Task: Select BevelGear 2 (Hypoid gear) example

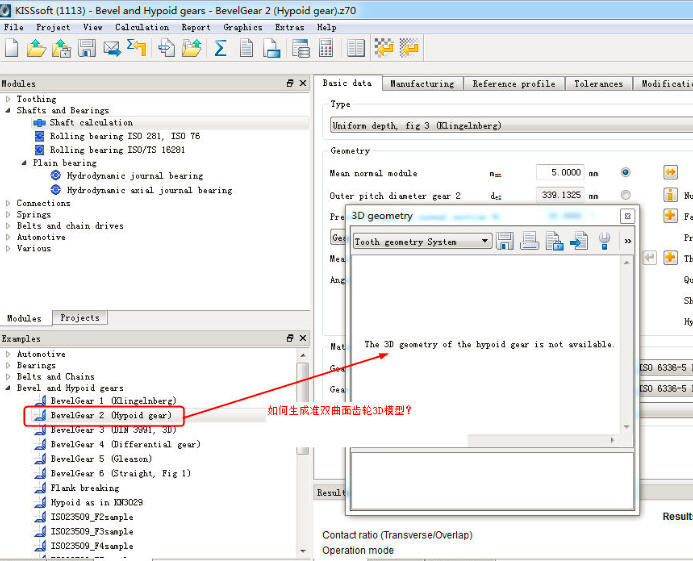Action: pyautogui.click(x=110, y=416)
